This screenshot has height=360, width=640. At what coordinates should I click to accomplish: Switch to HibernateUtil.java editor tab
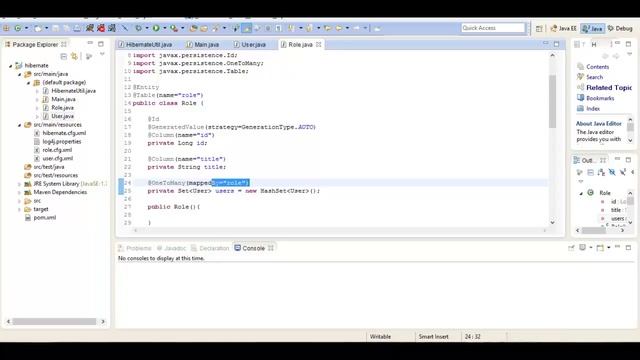[x=145, y=44]
